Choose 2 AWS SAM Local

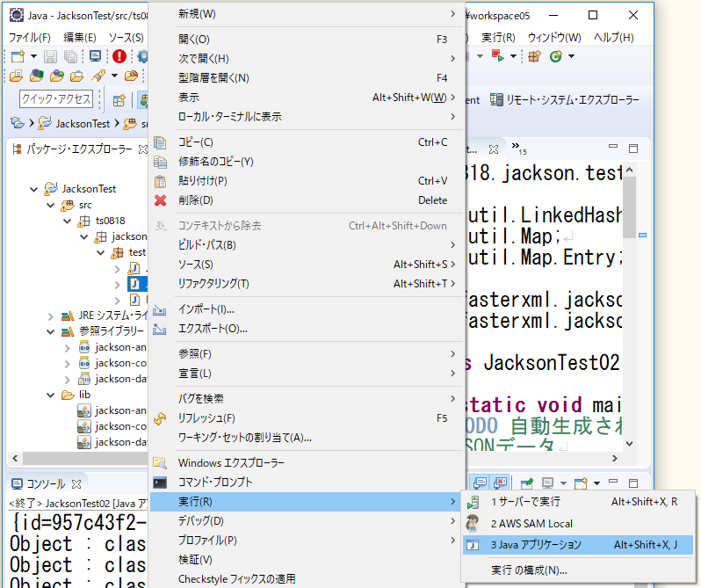pos(578,524)
